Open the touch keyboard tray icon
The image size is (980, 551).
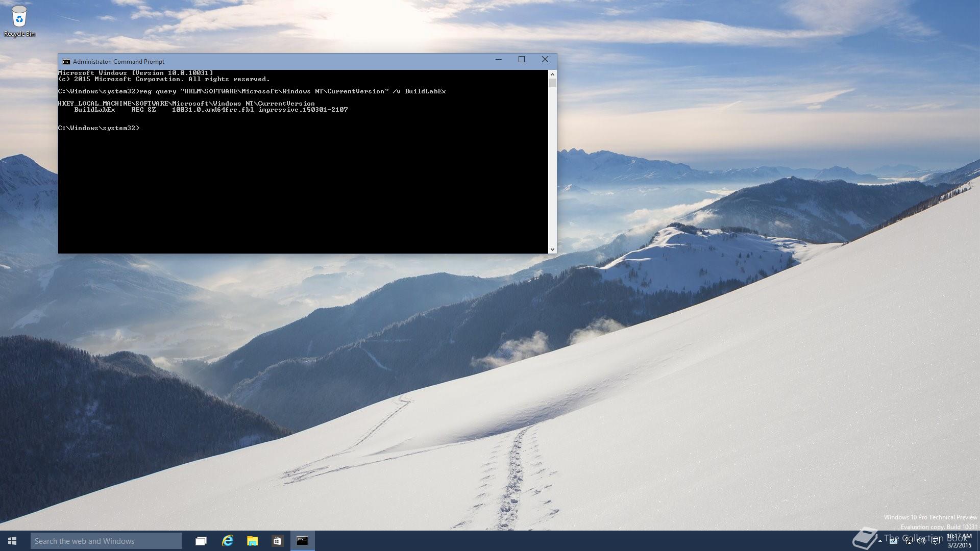(x=893, y=541)
